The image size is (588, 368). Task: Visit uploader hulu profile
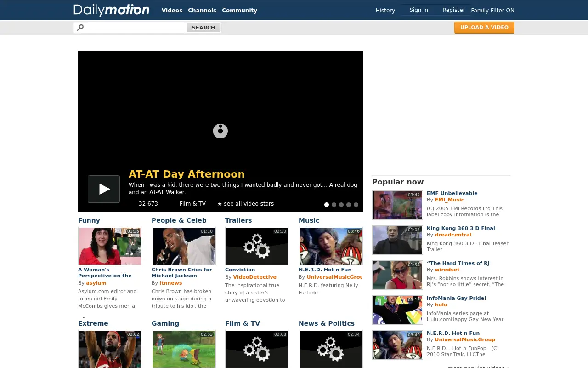[441, 305]
